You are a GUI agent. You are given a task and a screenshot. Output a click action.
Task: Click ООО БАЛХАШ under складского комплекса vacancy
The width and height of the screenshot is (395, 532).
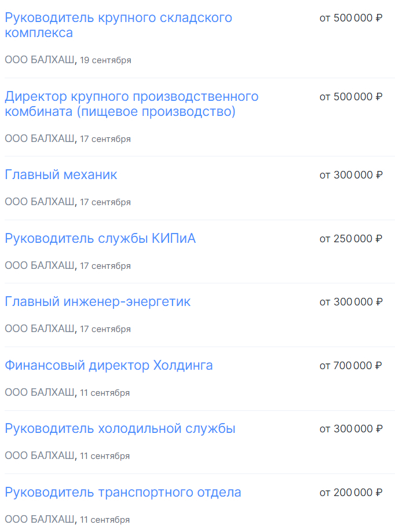pos(39,60)
